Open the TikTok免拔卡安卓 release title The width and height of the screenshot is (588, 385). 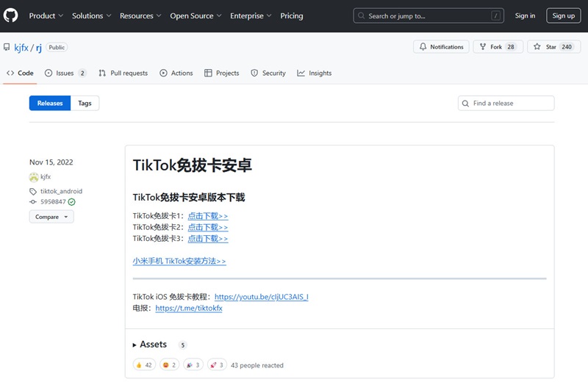(192, 165)
